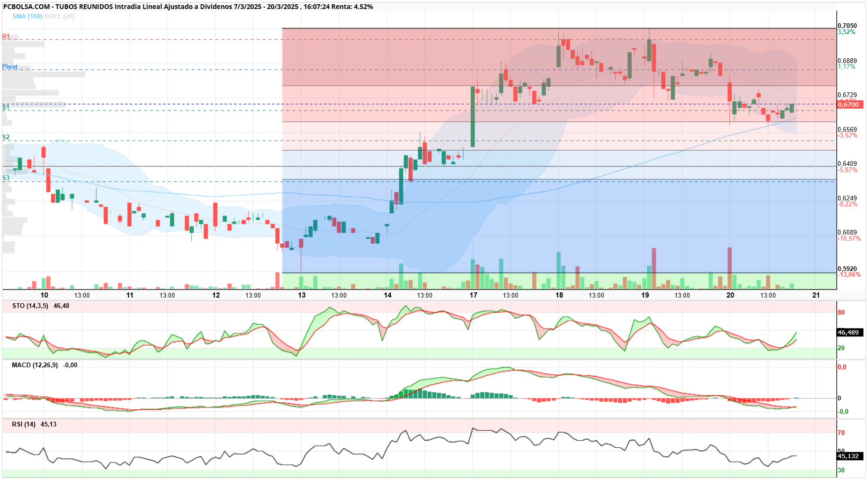Click the 0,5920 price axis label
This screenshot has height=480, width=868.
[847, 269]
